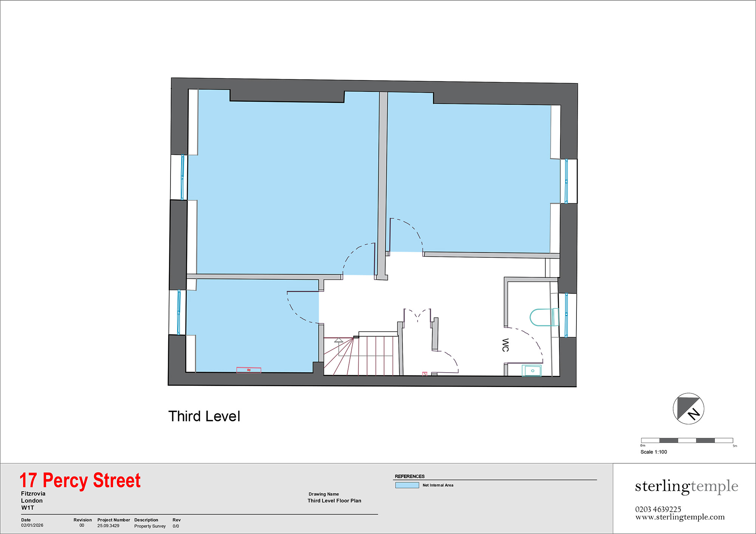
Task: Click the WC room label
Action: point(505,345)
